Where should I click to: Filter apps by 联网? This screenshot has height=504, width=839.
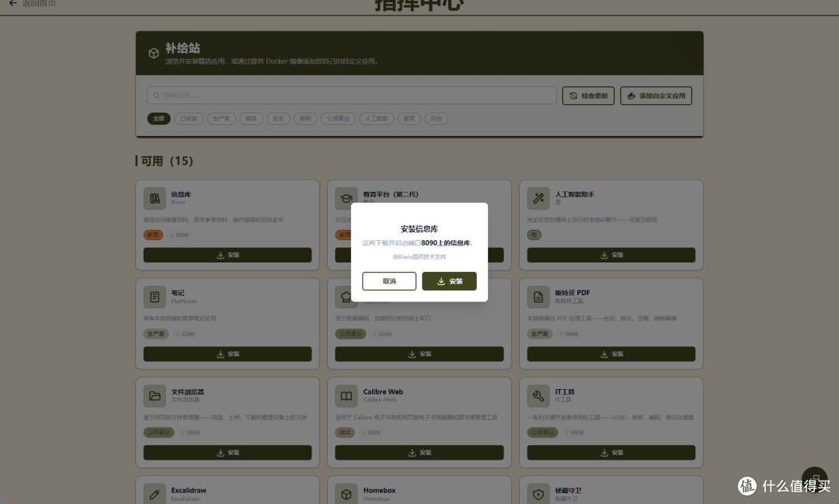click(x=305, y=118)
